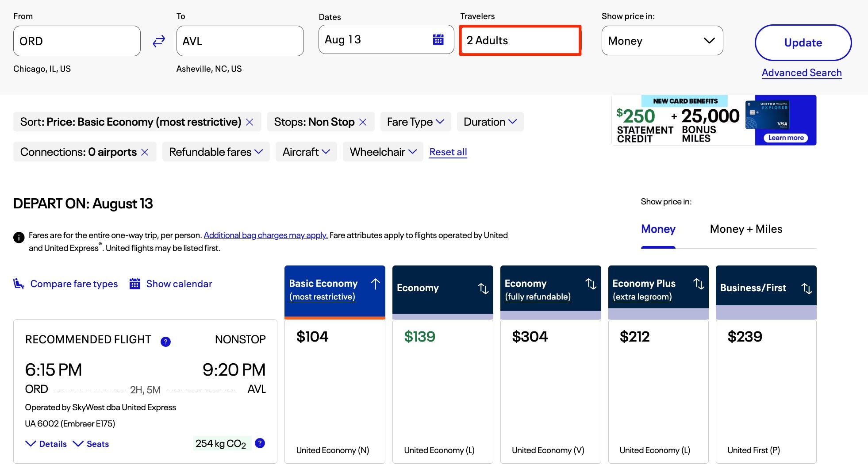Open the Recommended Flight help icon

pos(165,342)
